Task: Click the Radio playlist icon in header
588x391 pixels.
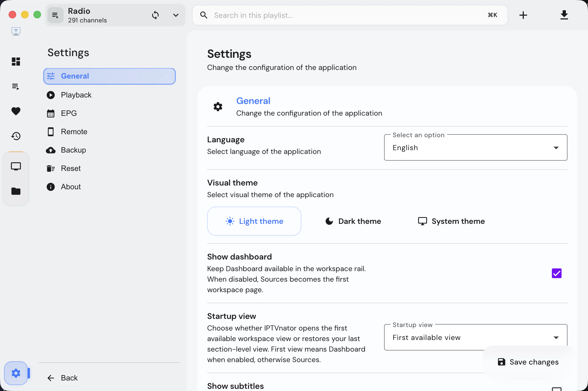Action: click(x=55, y=15)
